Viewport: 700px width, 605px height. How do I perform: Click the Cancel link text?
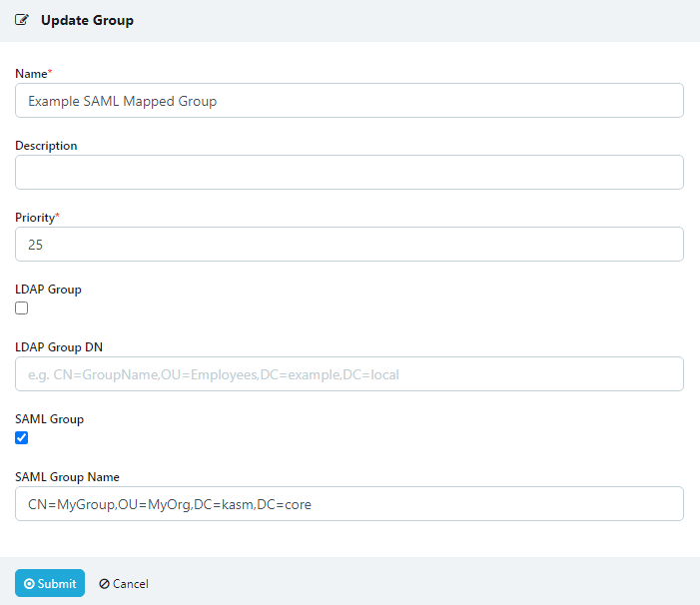(x=130, y=584)
